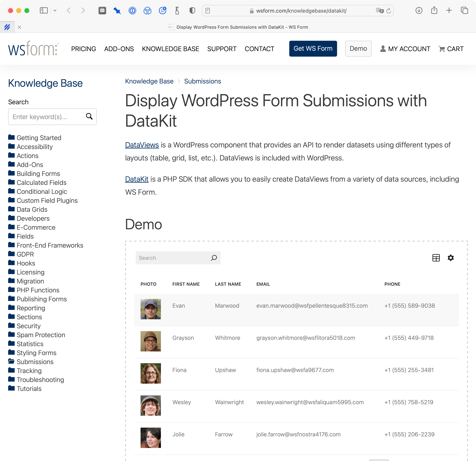476x461 pixels.
Task: Select grayson.whitmore@wsflitora5018.com email cell
Action: click(306, 338)
